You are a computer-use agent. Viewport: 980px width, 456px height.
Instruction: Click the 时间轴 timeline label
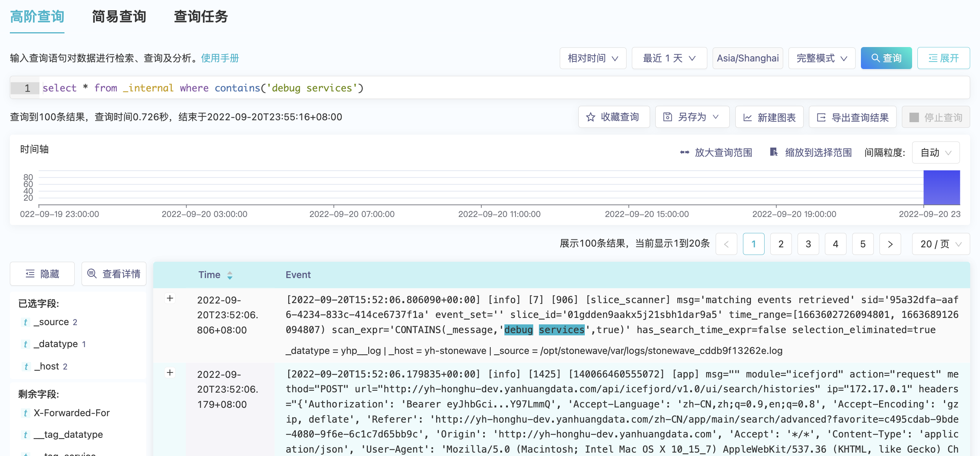click(x=34, y=149)
